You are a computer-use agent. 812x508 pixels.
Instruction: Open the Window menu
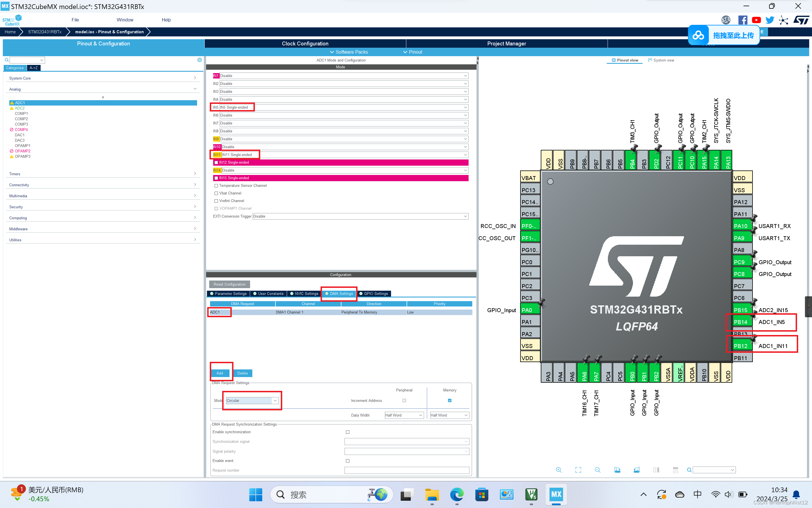point(125,20)
